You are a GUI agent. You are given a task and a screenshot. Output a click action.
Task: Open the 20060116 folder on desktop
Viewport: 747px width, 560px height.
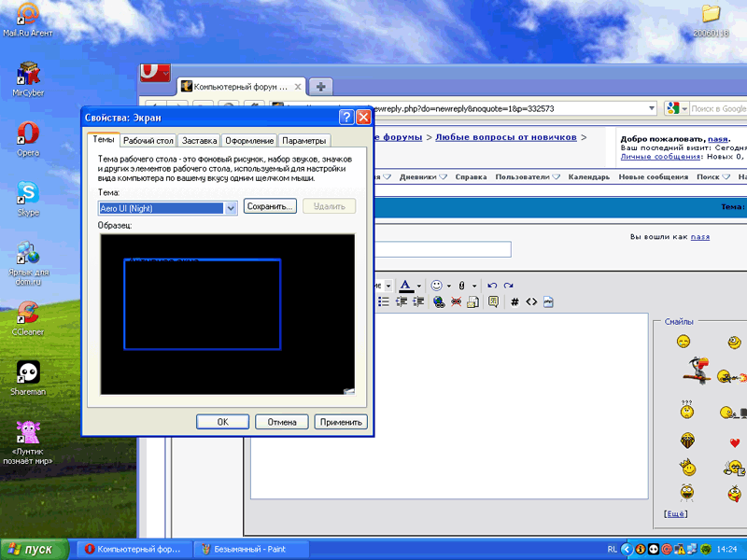[x=711, y=20]
